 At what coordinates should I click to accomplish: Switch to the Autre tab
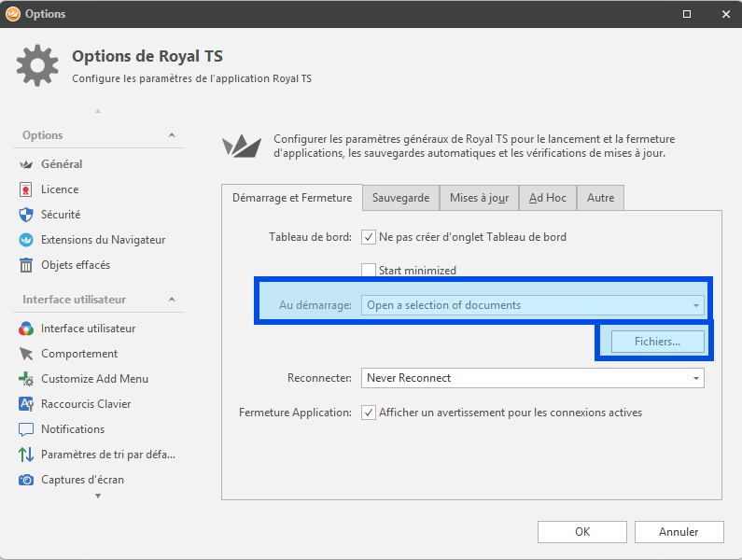pyautogui.click(x=600, y=198)
